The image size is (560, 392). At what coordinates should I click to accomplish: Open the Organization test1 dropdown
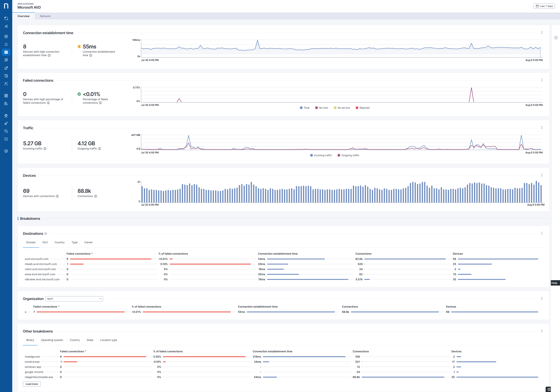(74, 299)
